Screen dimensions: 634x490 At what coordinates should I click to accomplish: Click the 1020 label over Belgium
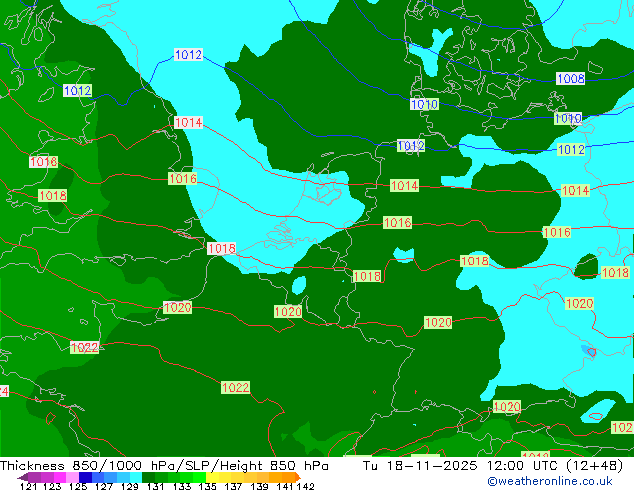coord(288,311)
